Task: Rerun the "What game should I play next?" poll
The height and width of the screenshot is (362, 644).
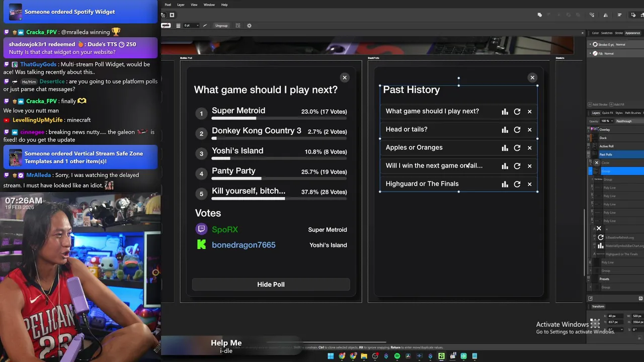Action: click(517, 112)
